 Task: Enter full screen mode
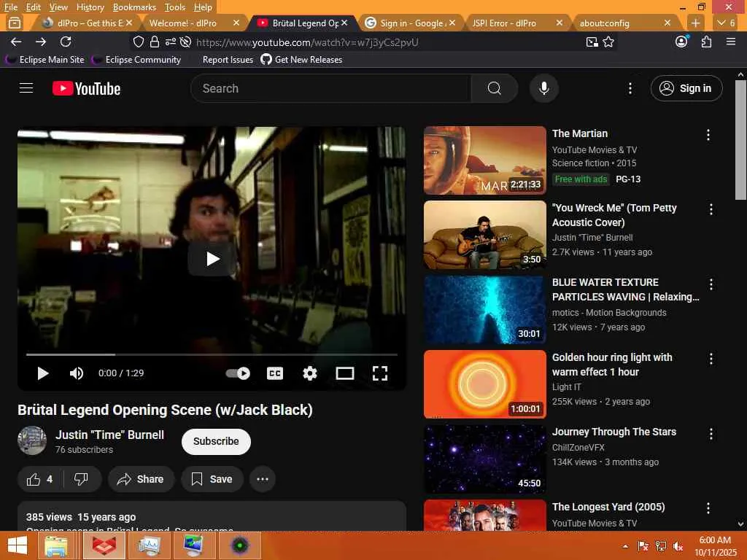[x=379, y=373]
